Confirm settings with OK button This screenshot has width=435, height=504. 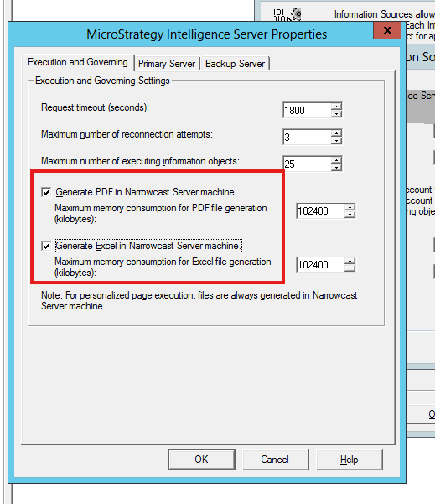point(202,460)
